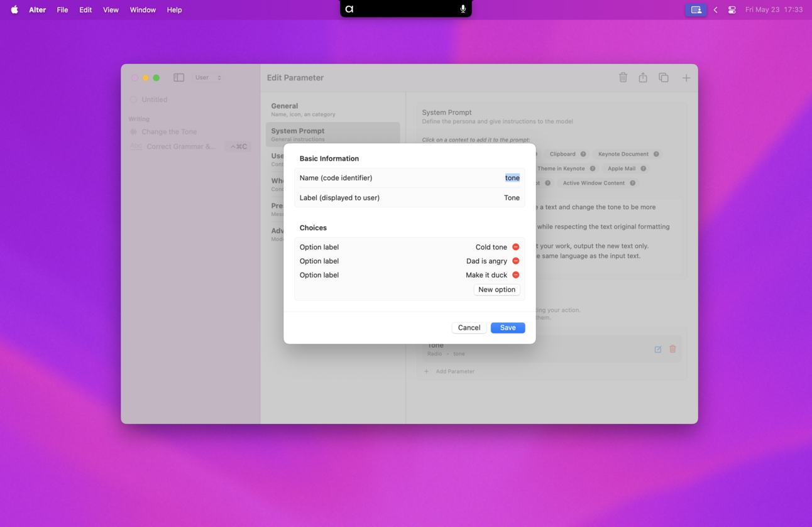
Task: Remove the Dad is angry option
Action: tap(515, 261)
